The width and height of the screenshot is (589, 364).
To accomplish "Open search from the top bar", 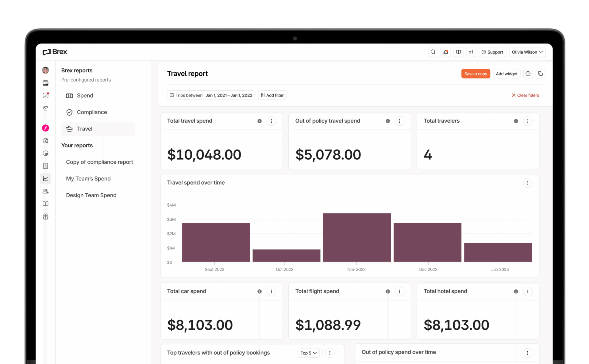I will pyautogui.click(x=433, y=52).
